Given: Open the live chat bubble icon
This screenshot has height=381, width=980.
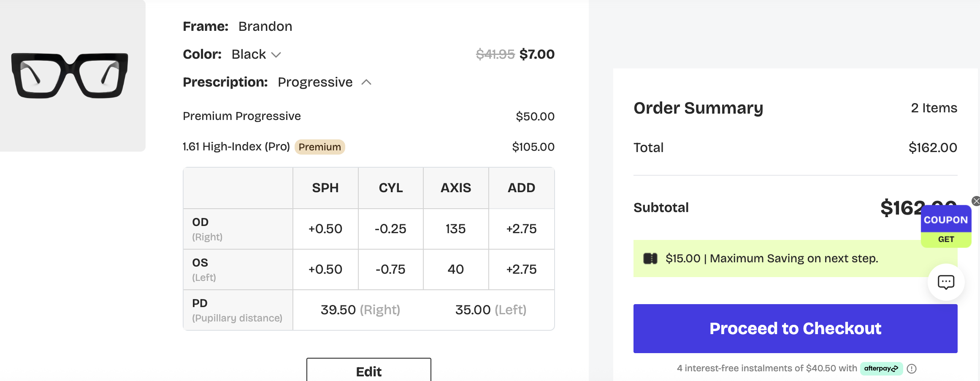Looking at the screenshot, I should click(x=946, y=282).
